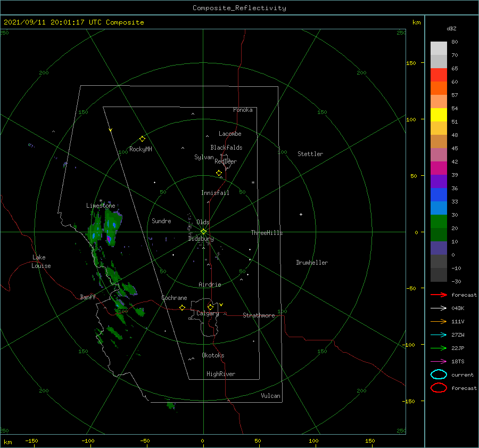Image resolution: width=479 pixels, height=448 pixels.
Task: Select the bright green 30 dBZ swatch
Action: click(x=439, y=222)
